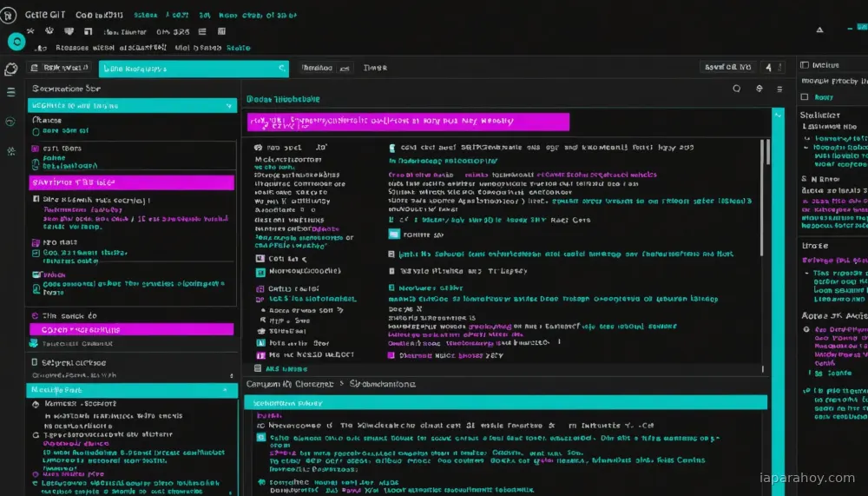Screen dimensions: 868x496
Task: Click the teal image icon in the main text area
Action: (393, 235)
